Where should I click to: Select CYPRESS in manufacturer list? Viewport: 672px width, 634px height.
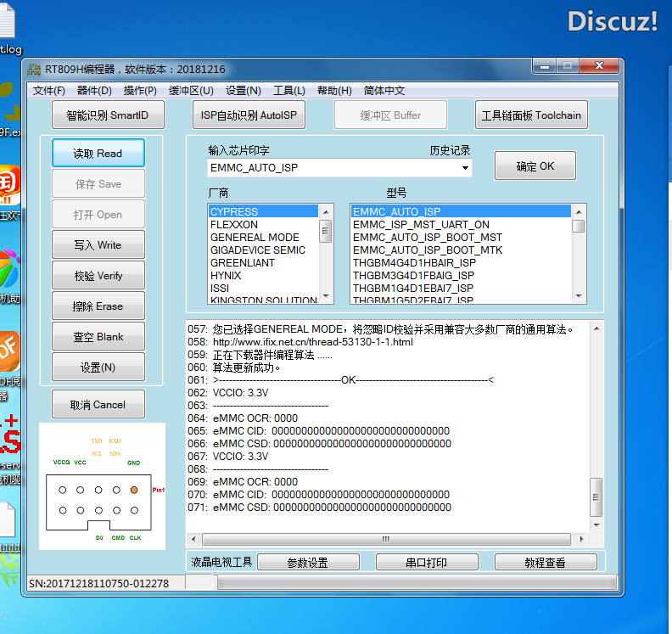tap(263, 211)
